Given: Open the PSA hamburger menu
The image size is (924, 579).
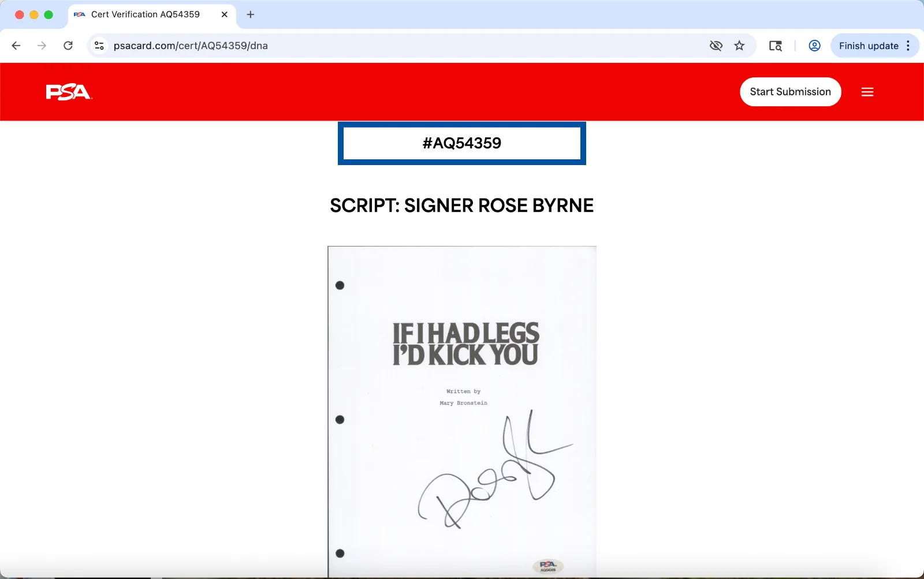Looking at the screenshot, I should (867, 92).
